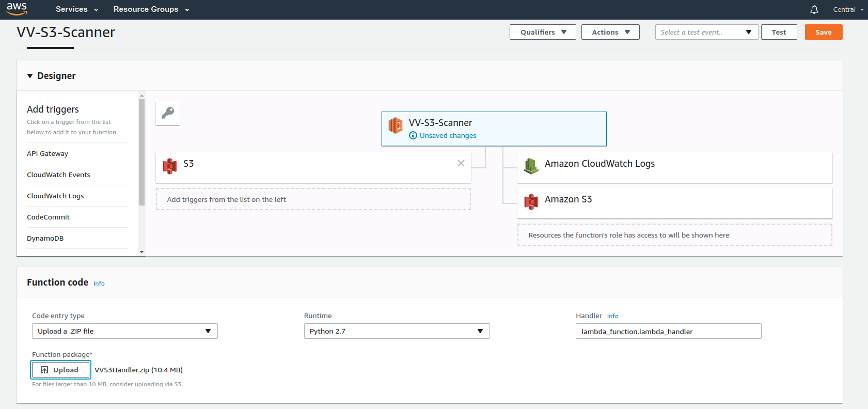Viewport: 868px width, 409px height.
Task: Open the Actions dropdown
Action: point(610,32)
